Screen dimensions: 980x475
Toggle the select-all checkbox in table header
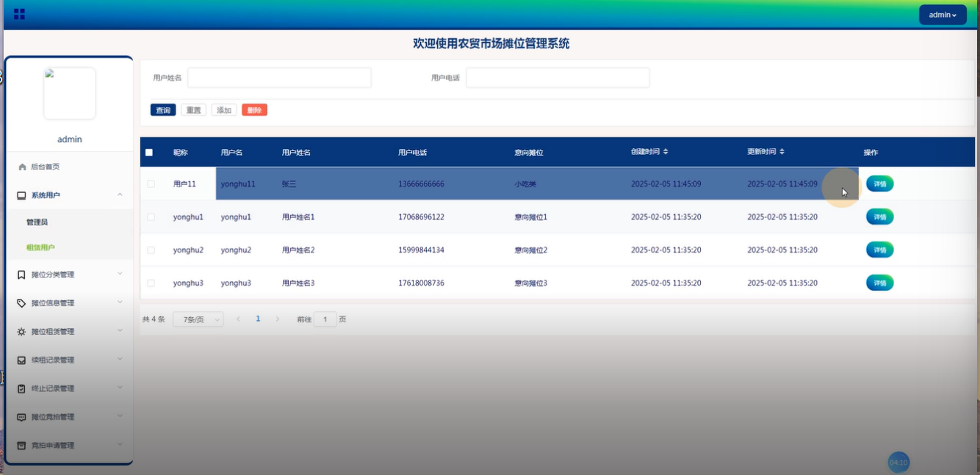click(x=149, y=153)
